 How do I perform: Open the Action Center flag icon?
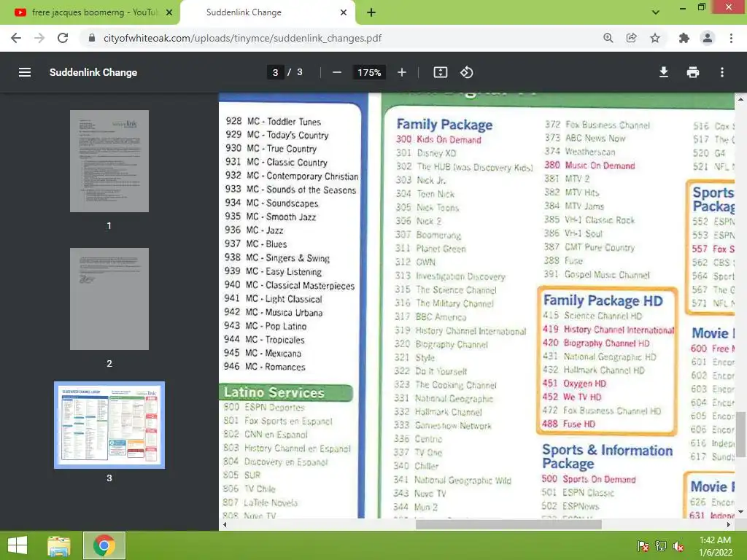click(643, 546)
